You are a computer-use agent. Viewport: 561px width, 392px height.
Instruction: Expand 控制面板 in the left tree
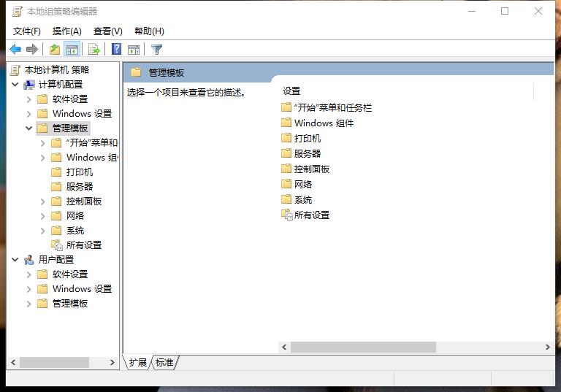[x=43, y=201]
